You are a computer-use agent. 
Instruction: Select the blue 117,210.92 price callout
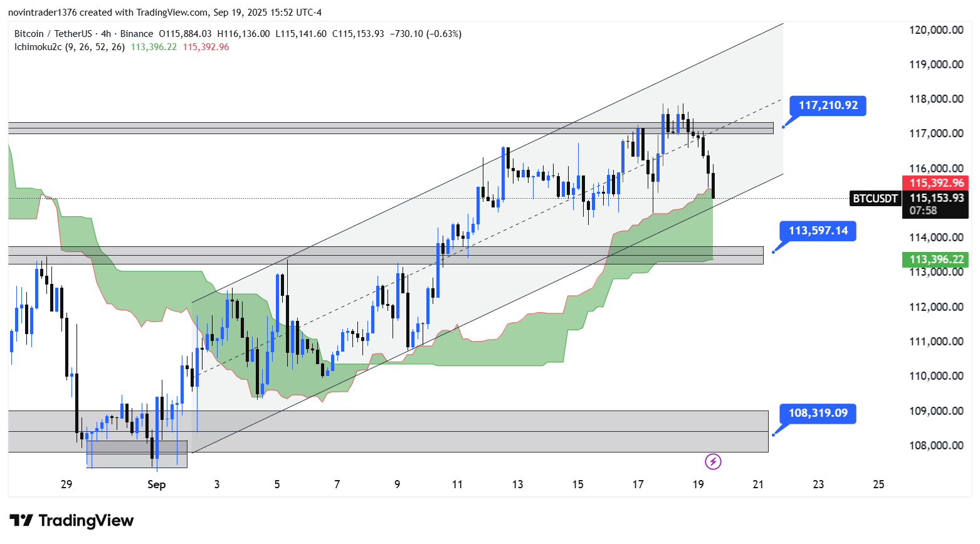point(828,105)
